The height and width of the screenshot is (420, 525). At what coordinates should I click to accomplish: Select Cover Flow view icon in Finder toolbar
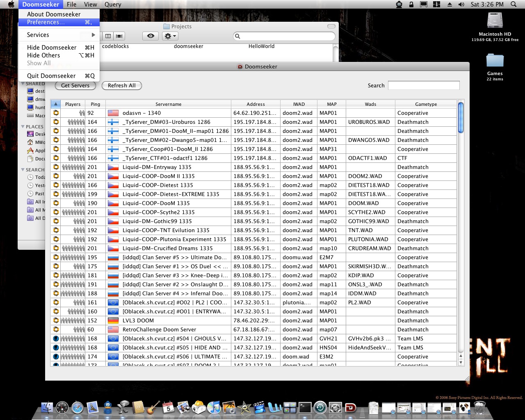pyautogui.click(x=119, y=36)
